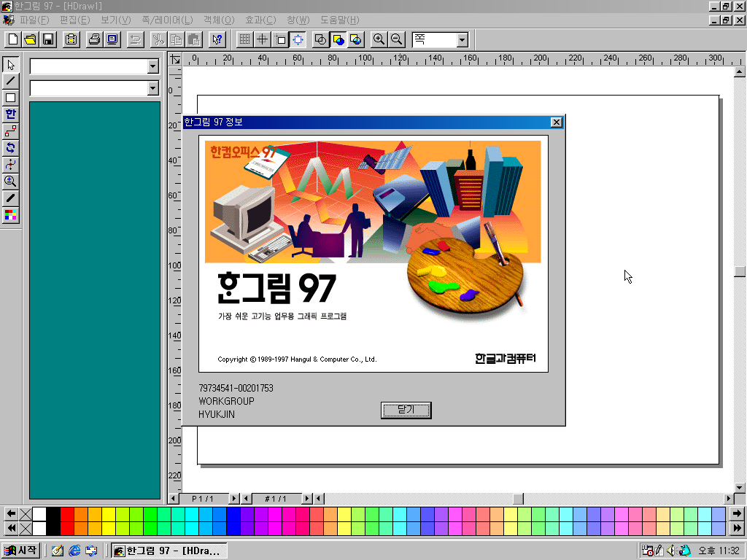Select the no-color X box in the top palette row
The image size is (747, 560).
click(26, 514)
